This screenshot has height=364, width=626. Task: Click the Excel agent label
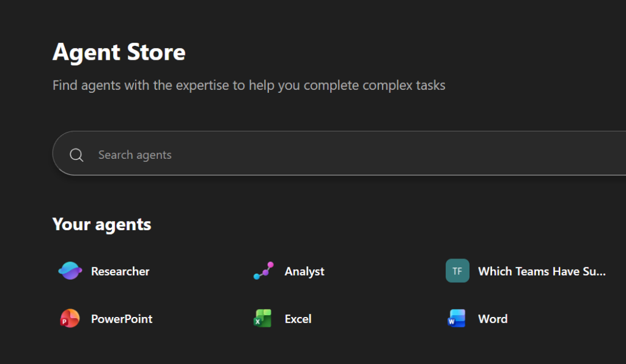point(298,318)
